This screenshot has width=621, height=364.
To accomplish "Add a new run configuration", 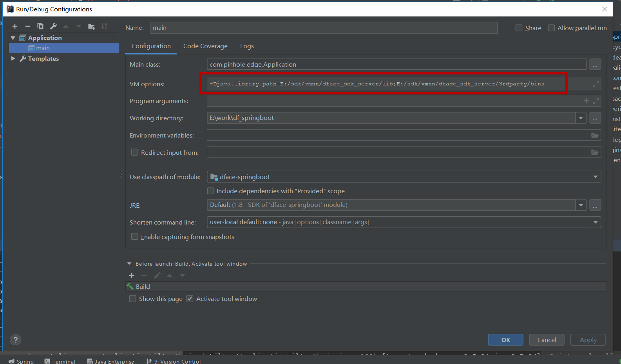I will pyautogui.click(x=15, y=26).
